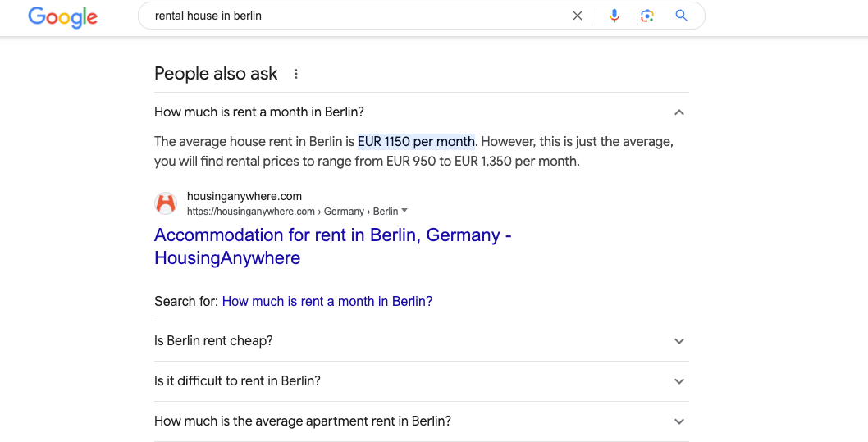868x442 pixels.
Task: Click the highlighted 'EUR 1150 per month' text
Action: (416, 142)
